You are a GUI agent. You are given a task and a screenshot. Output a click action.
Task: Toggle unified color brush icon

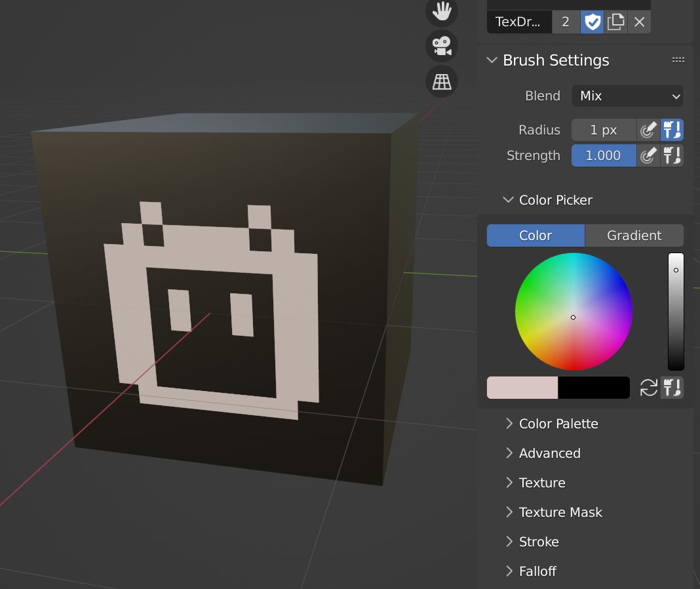point(672,388)
